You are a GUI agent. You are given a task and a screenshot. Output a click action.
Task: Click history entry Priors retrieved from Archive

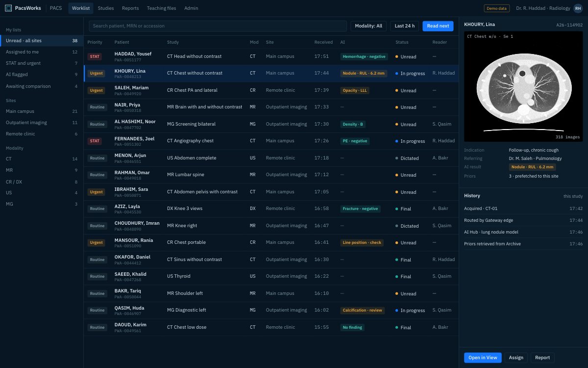[523, 243]
